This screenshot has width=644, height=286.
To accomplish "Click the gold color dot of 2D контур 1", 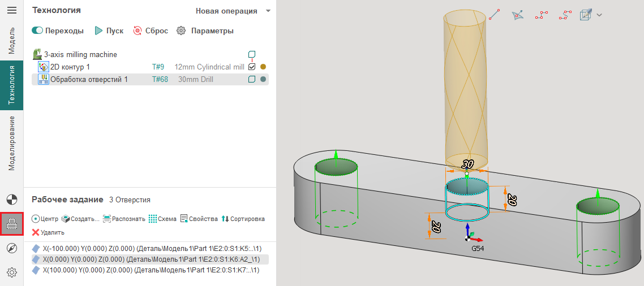I will [263, 67].
